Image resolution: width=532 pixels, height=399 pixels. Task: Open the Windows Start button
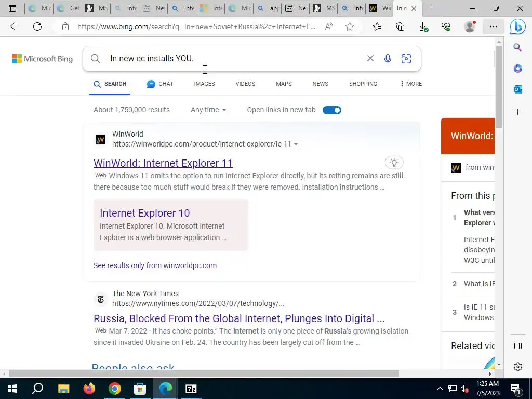pos(12,389)
